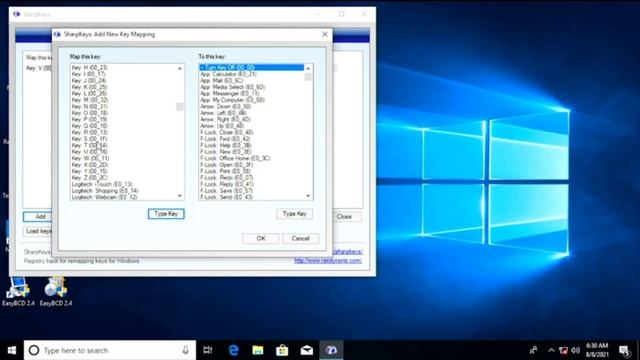Select 'Arrow: Down (E0_50)' target key
640x360 pixels.
coord(225,107)
